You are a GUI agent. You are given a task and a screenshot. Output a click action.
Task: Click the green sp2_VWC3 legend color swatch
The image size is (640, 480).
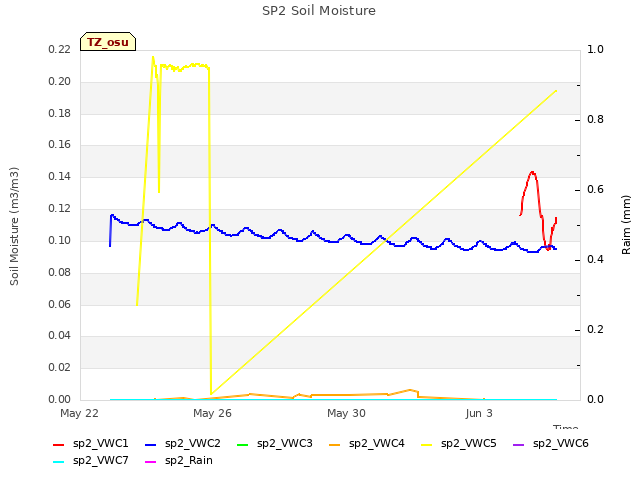coord(242,444)
